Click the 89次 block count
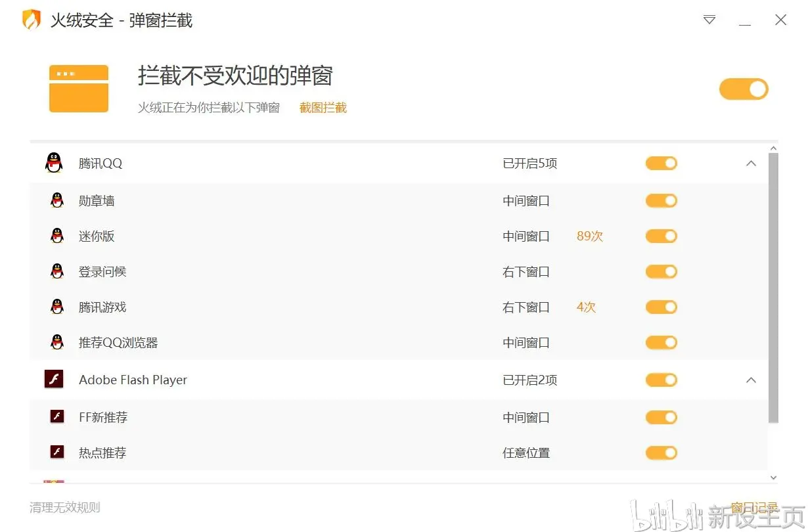The width and height of the screenshot is (808, 532). (590, 236)
